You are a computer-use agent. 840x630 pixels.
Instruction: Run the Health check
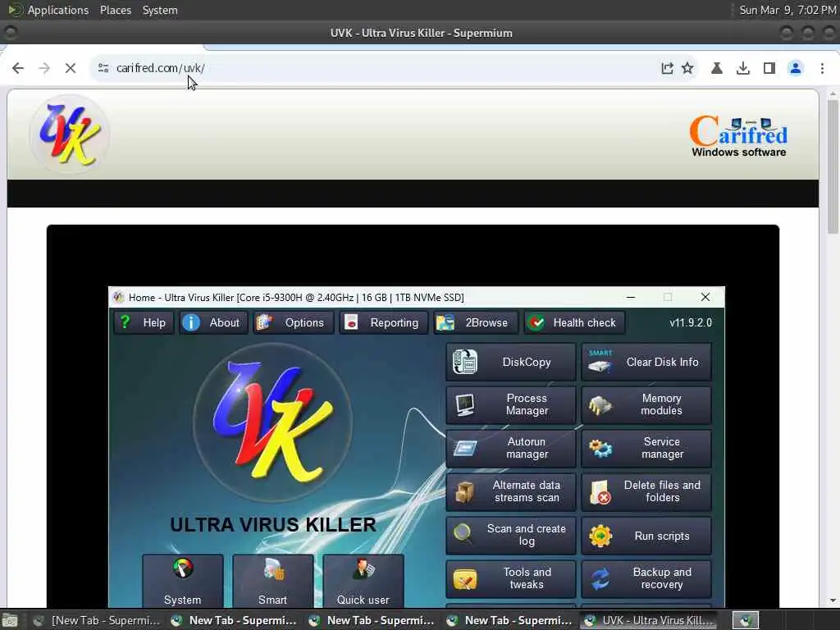[574, 322]
